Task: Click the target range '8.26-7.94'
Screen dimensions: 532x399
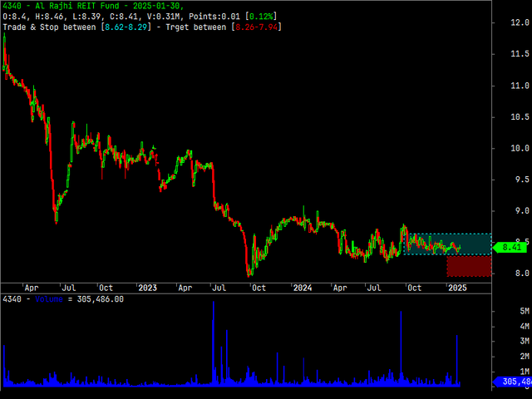Action: 257,27
